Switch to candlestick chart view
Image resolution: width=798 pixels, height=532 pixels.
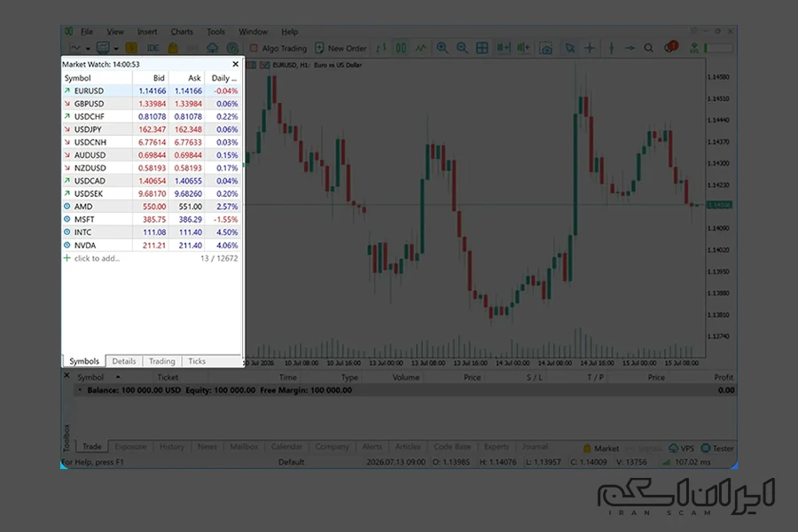click(x=401, y=49)
